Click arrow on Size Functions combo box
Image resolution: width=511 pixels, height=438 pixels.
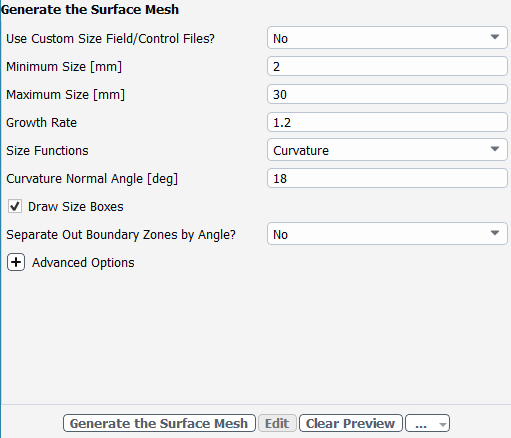tap(495, 149)
